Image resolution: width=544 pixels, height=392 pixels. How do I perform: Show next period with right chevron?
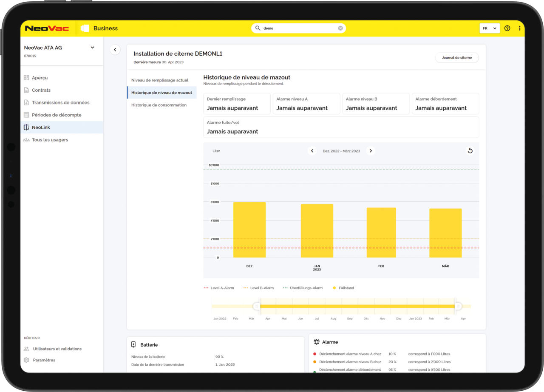click(371, 151)
